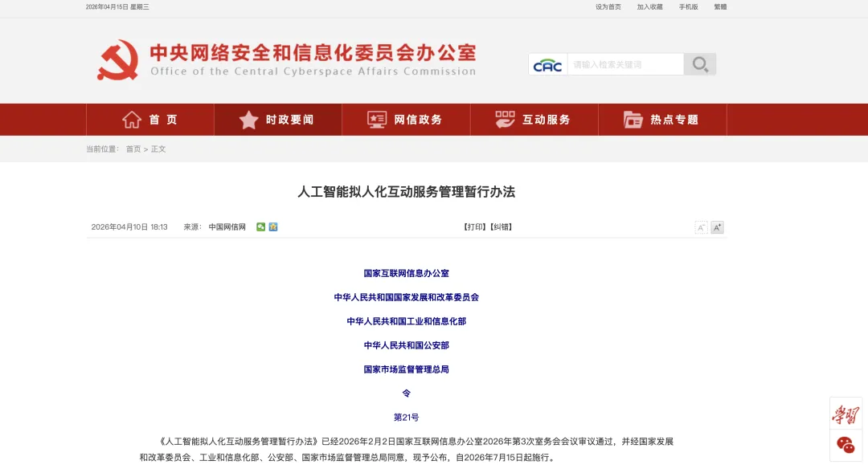This screenshot has height=473, width=868.
Task: Click the article title 人工智能拟人化互动服务管理暂行办法
Action: pos(407,192)
